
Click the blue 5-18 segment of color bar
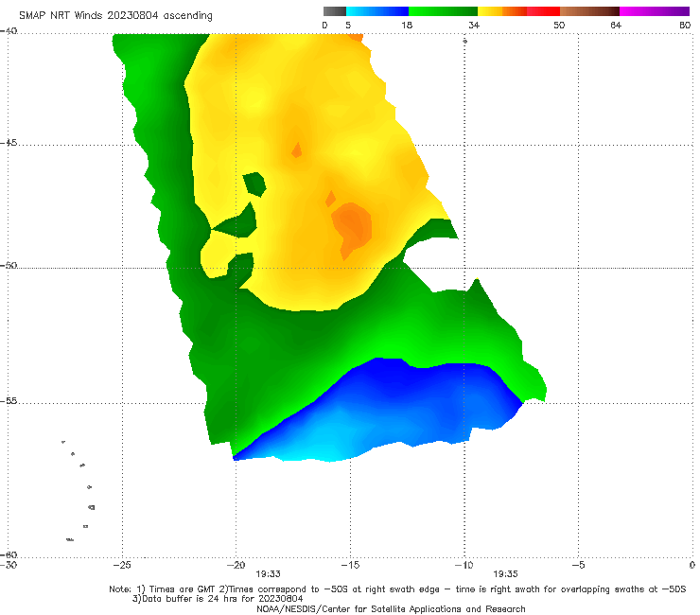[x=377, y=11]
